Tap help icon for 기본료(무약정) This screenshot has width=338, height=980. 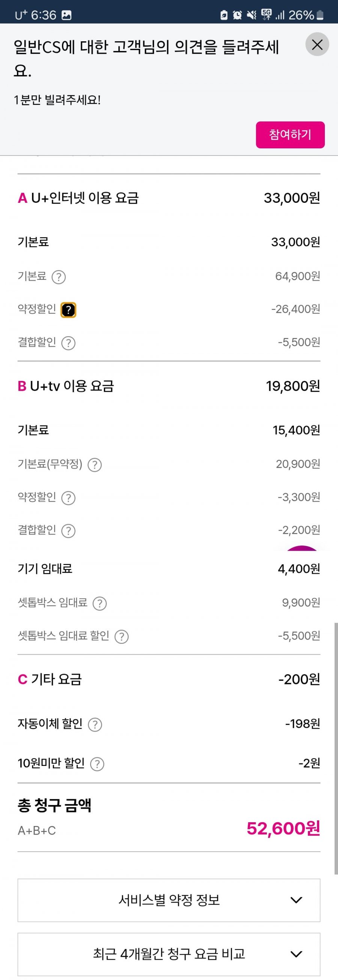[x=95, y=465]
